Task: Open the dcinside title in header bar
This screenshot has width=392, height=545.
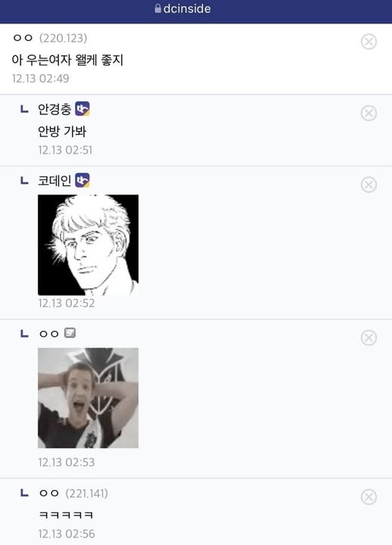Action: pos(187,8)
